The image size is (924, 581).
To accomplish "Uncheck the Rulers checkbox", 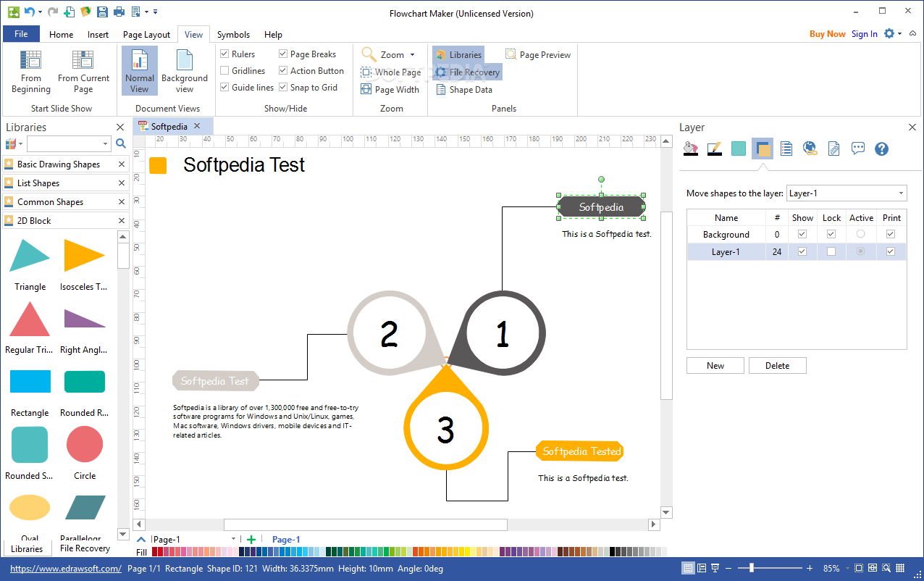I will [224, 54].
